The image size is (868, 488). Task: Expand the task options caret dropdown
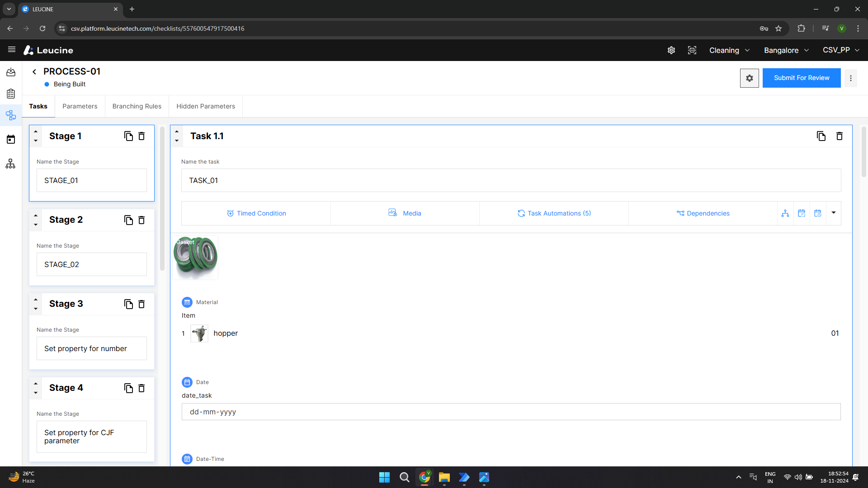(834, 213)
